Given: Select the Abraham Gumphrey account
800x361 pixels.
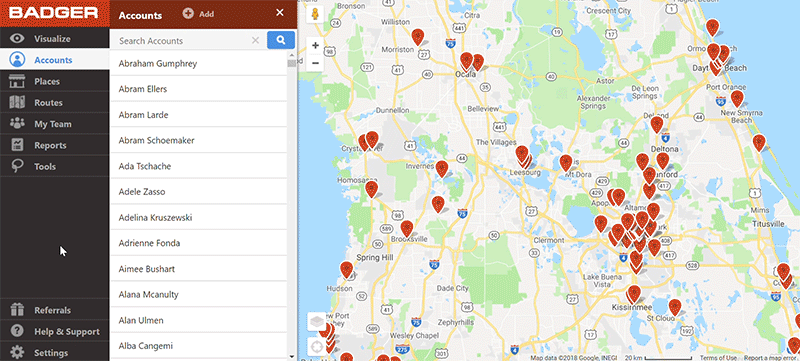Looking at the screenshot, I should 198,63.
